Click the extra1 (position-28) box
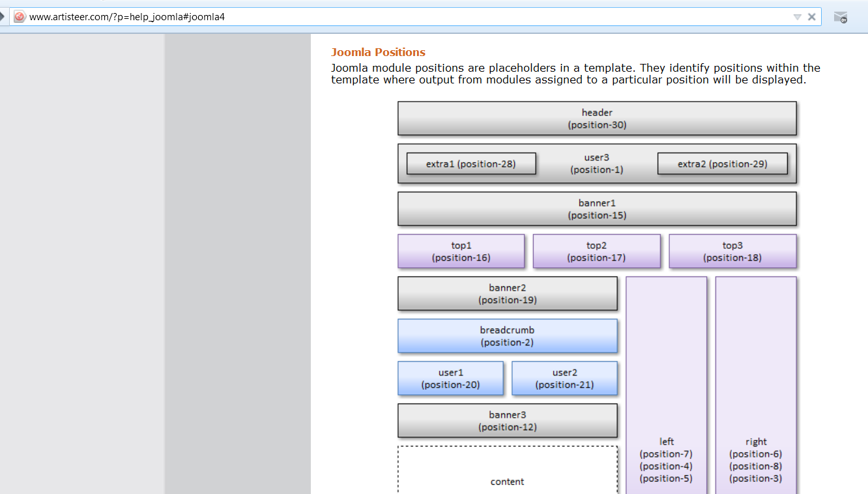The image size is (868, 494). 471,164
